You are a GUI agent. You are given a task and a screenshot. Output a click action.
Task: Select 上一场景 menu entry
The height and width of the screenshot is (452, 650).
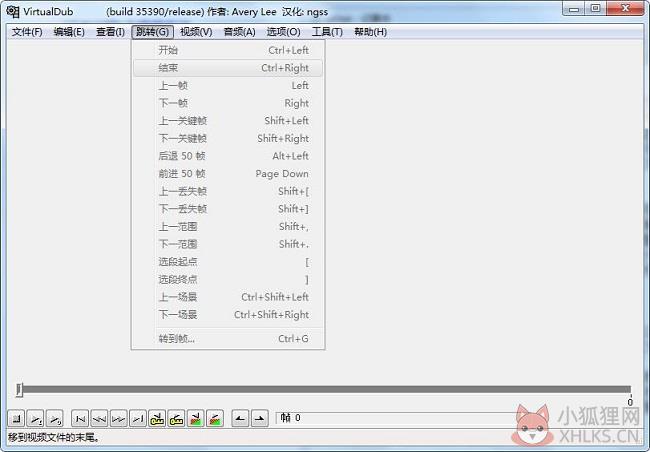coord(228,297)
